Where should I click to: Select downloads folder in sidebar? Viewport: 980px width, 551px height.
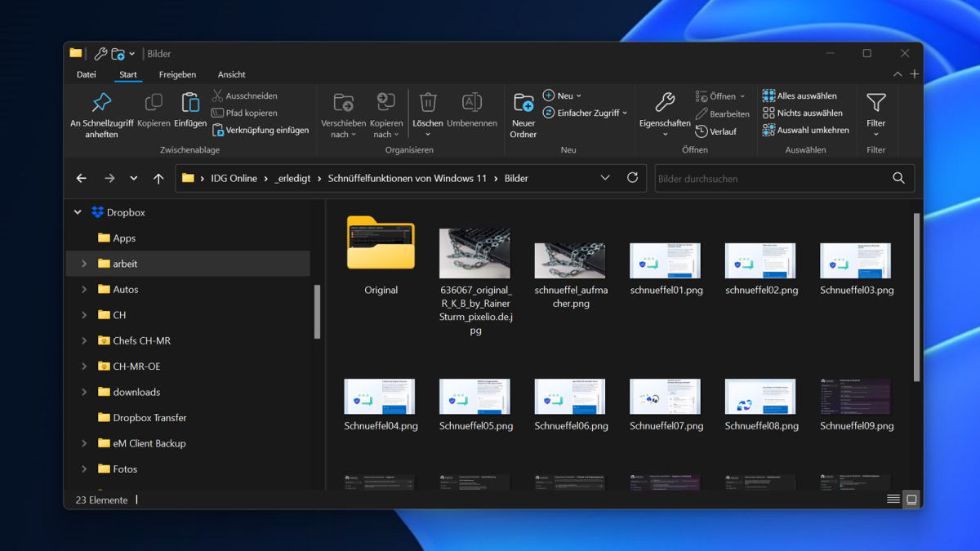[136, 392]
